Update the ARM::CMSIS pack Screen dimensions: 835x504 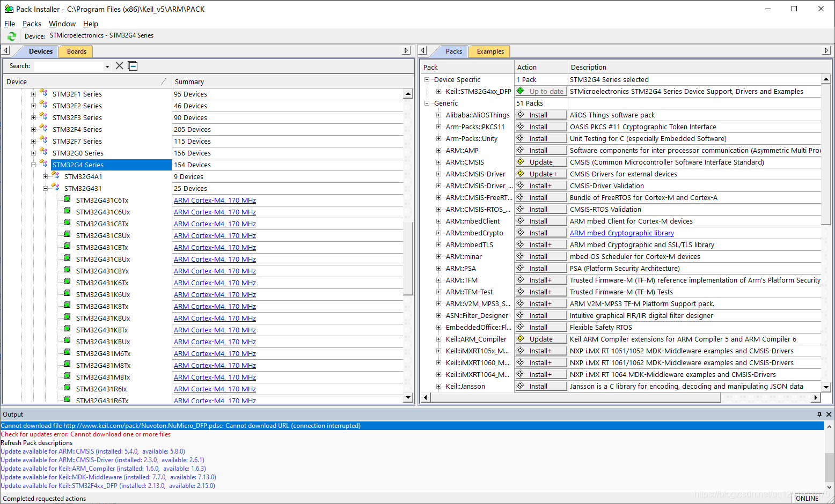pos(541,162)
